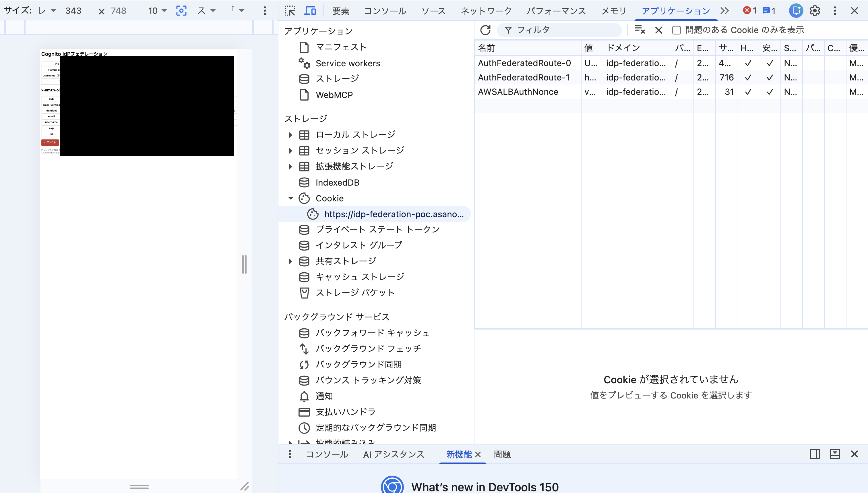Switch to コンソール tab in top bar
Image resolution: width=868 pixels, height=493 pixels.
(x=385, y=11)
